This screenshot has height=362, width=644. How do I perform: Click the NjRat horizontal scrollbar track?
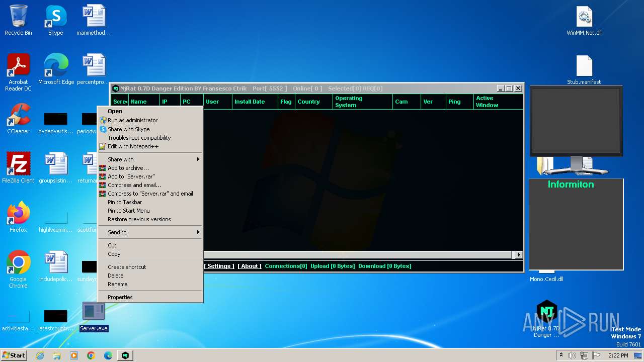[359, 255]
